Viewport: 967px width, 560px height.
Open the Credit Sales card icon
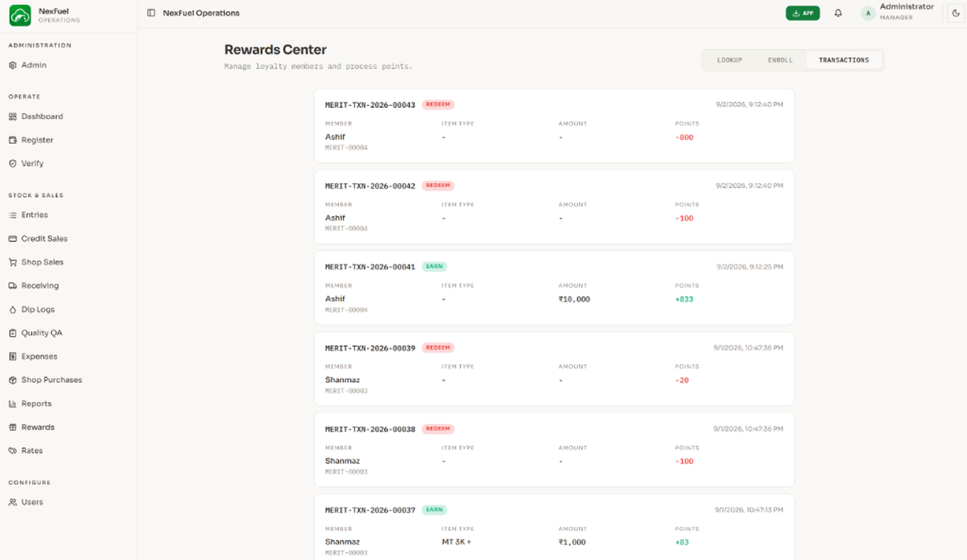point(13,239)
